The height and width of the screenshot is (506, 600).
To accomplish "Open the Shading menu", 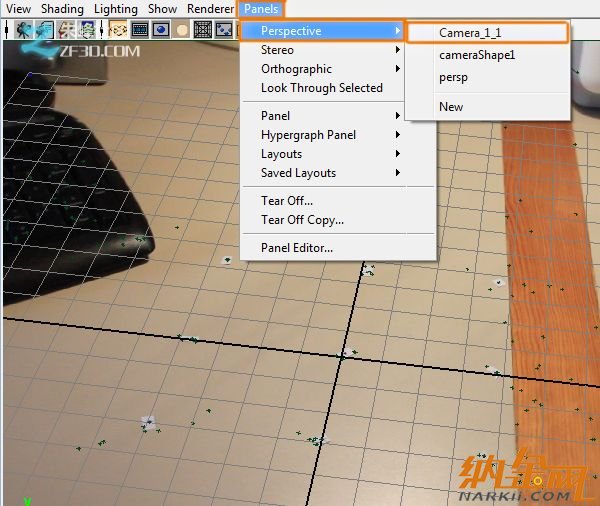I will (x=62, y=9).
